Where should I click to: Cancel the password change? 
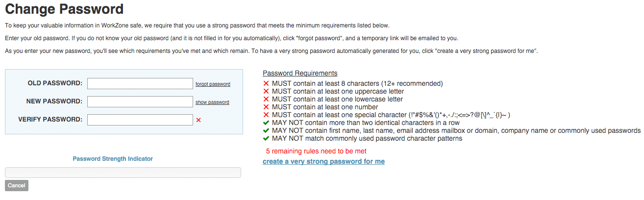[x=17, y=185]
